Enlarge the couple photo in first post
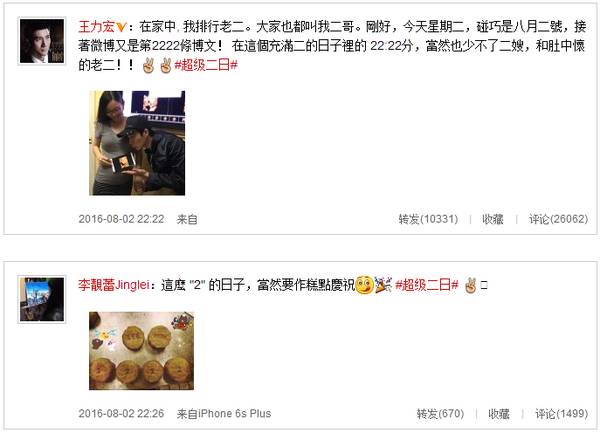This screenshot has height=433, width=600. (x=137, y=143)
